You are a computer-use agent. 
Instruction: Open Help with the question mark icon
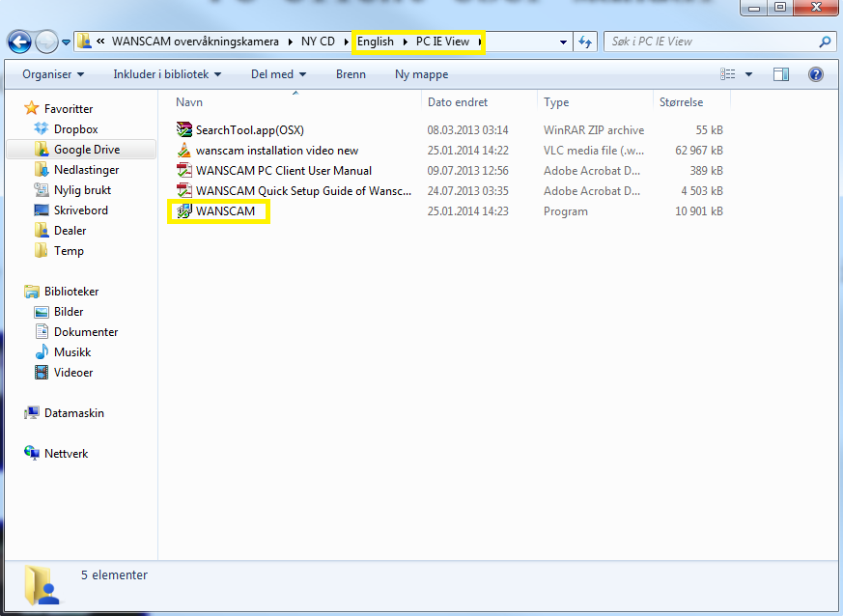[x=816, y=74]
